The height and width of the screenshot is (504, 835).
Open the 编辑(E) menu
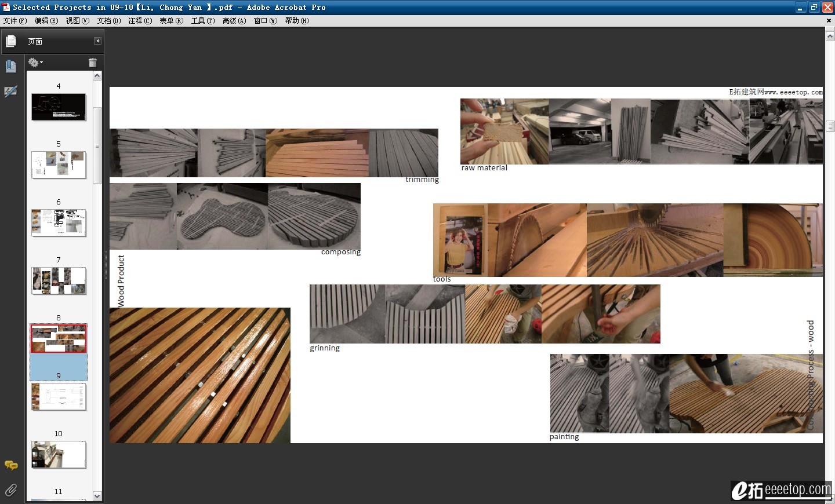click(46, 21)
